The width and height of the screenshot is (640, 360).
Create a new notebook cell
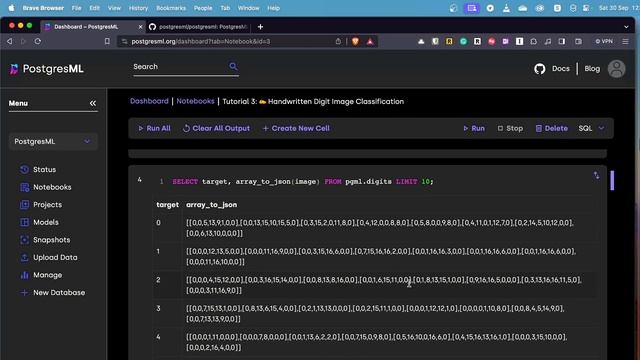coord(296,128)
